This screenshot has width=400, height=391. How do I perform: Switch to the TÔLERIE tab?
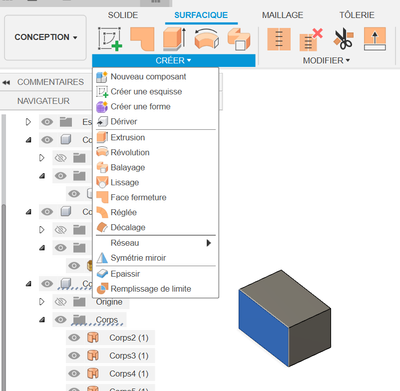(x=357, y=15)
